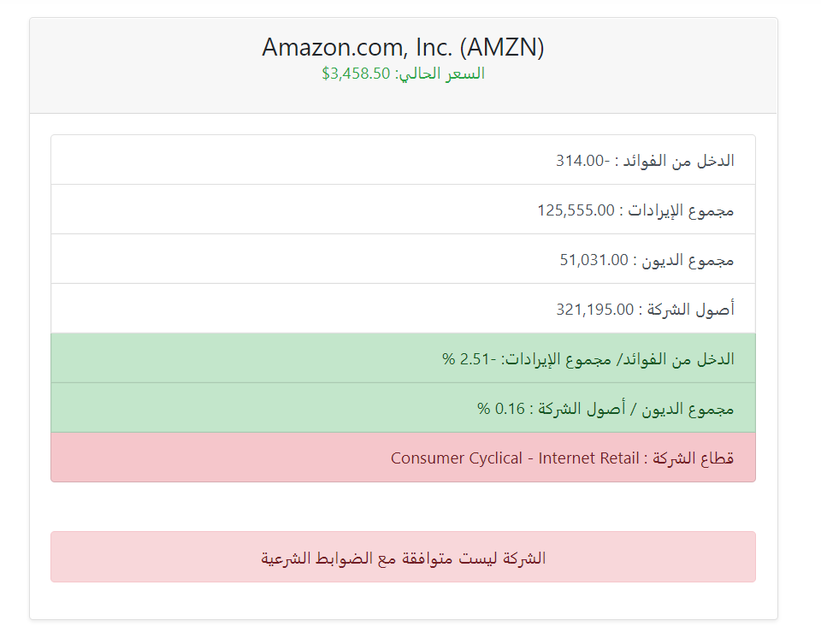Select the interest income -314.00 row
Screen dimensions: 821x644
(403, 160)
